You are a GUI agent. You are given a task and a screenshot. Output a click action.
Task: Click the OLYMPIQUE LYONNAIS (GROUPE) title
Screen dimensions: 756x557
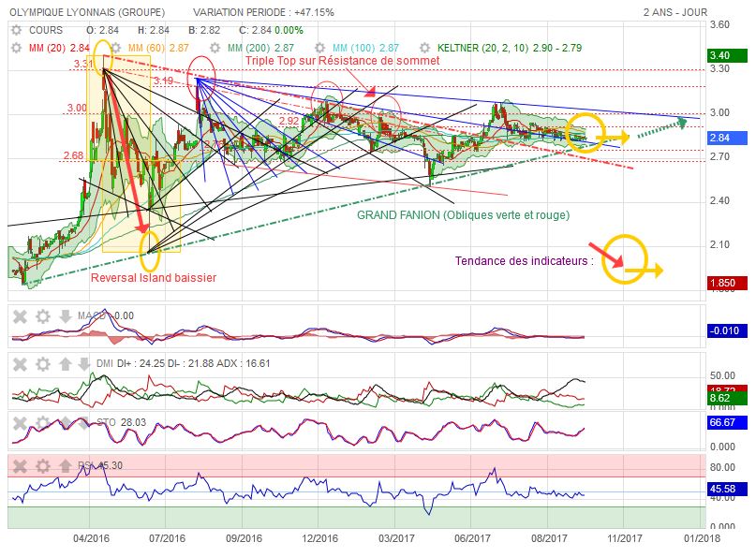pyautogui.click(x=87, y=12)
